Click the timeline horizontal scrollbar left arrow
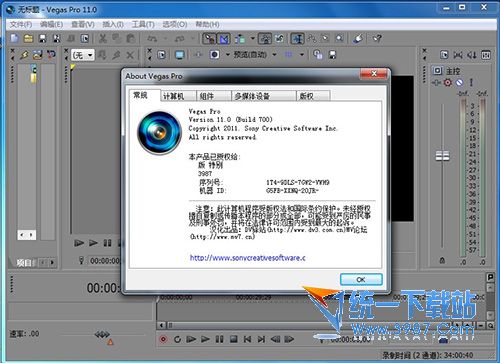Screen dimensions: 500x363 (x=161, y=325)
